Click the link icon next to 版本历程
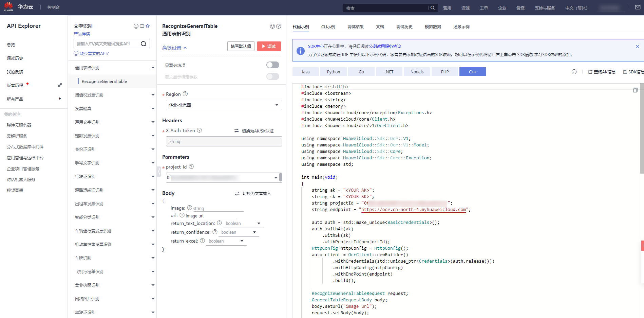 (60, 85)
